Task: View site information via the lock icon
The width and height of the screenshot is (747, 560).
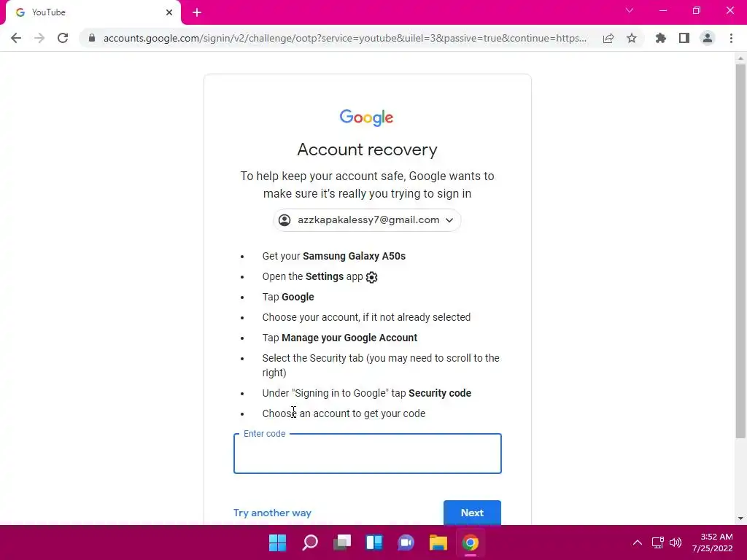Action: [92, 38]
